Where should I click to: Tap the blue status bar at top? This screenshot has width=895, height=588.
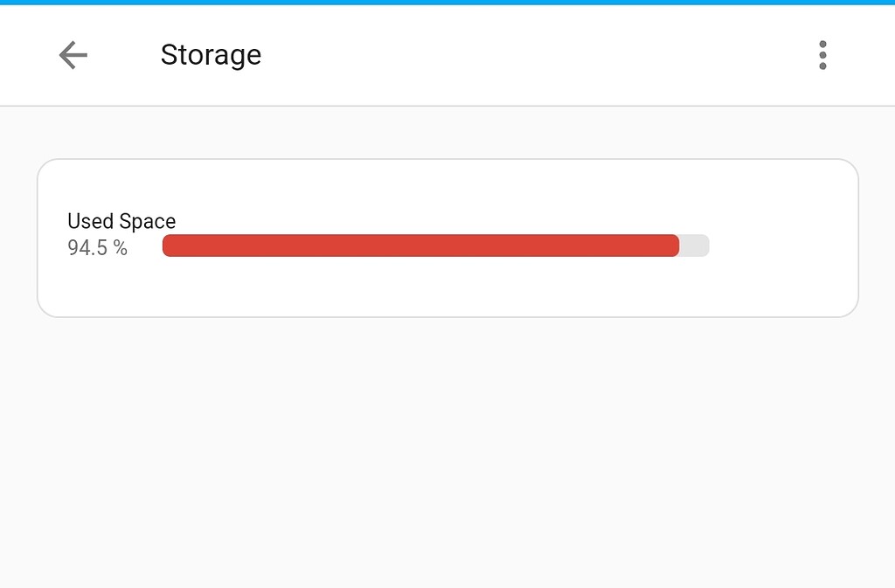point(447,4)
